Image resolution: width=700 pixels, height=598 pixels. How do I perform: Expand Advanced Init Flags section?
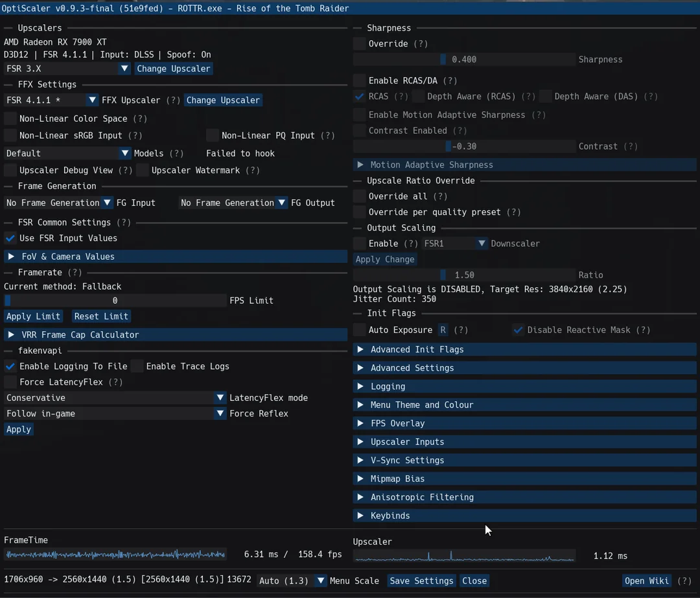[x=524, y=349]
